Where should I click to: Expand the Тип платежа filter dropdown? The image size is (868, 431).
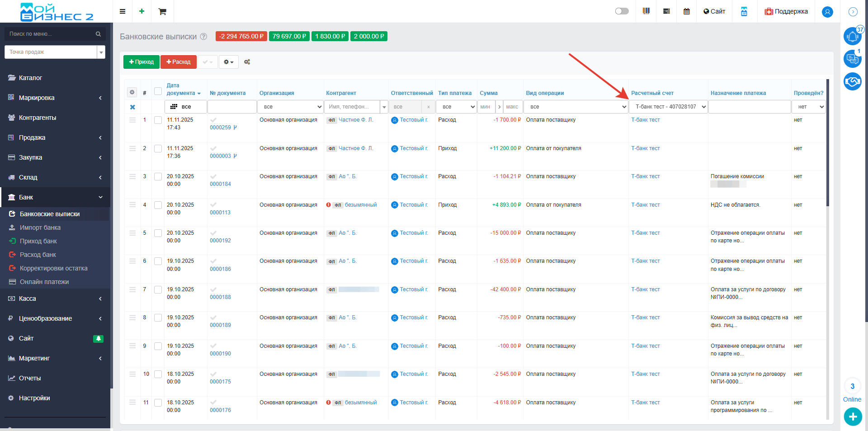457,107
